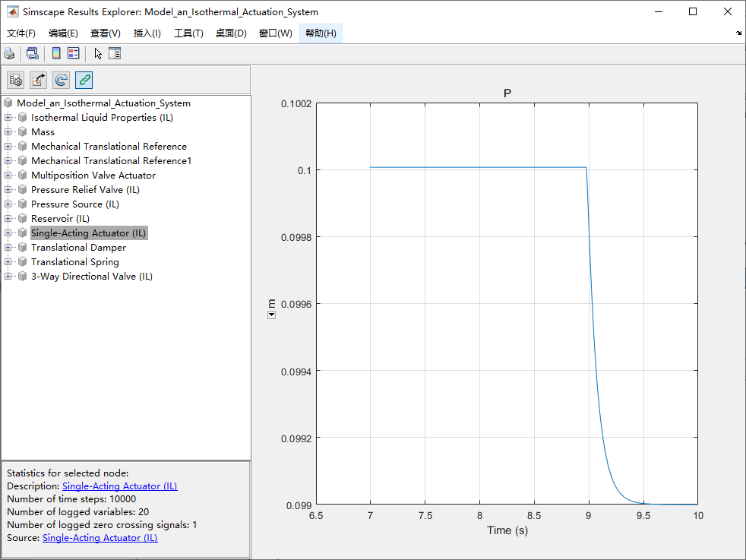Expand the Translational Damper node

tap(8, 248)
